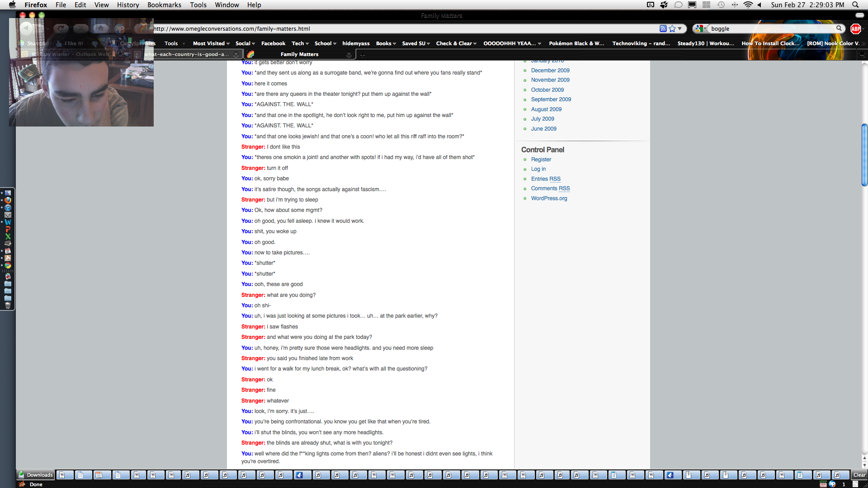Bookmark this page with the star icon

672,28
